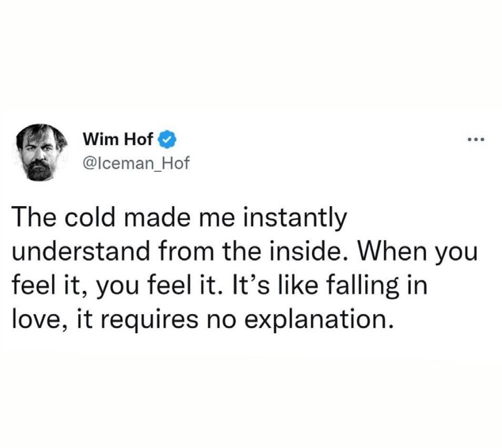
Task: Click the blue verified checkmark badge
Action: pyautogui.click(x=167, y=139)
